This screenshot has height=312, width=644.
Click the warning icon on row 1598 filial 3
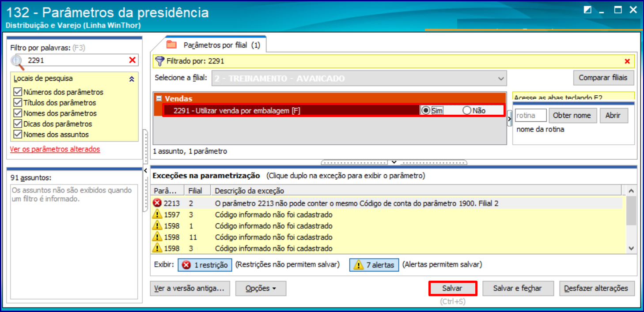(x=157, y=248)
